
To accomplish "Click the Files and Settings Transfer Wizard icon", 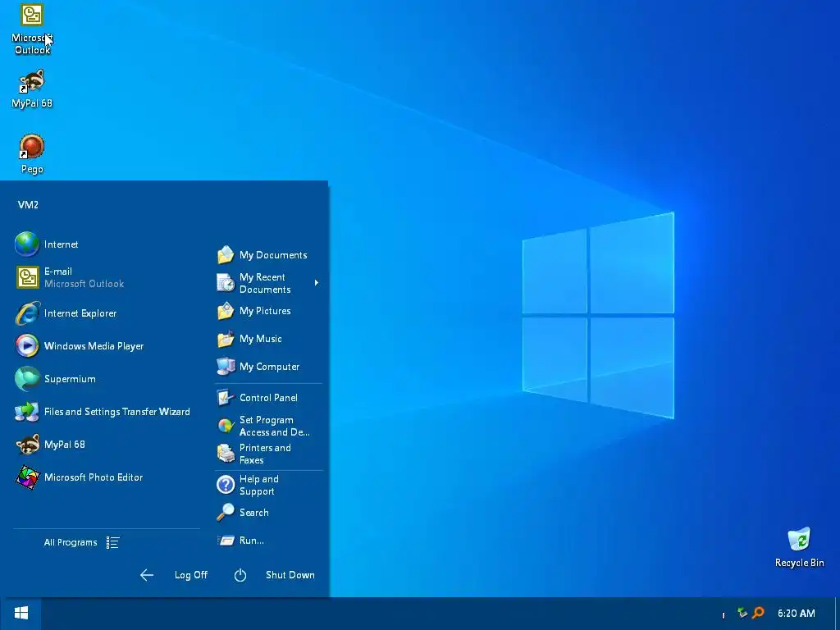I will click(x=27, y=412).
